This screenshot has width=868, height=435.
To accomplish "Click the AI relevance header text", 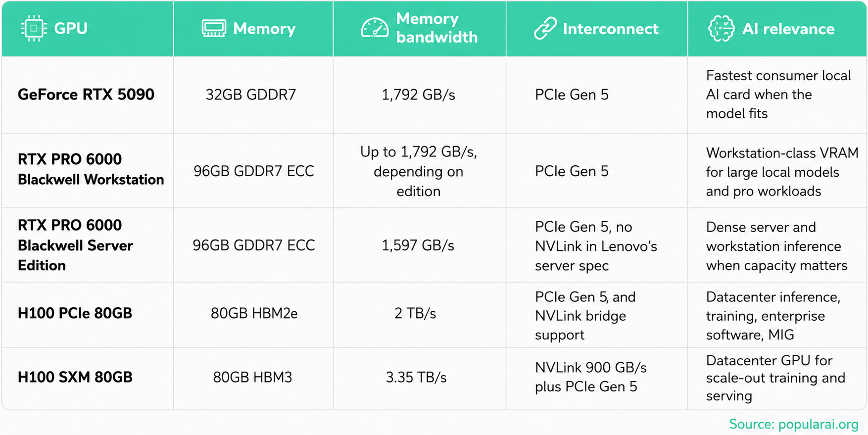I will tap(788, 29).
